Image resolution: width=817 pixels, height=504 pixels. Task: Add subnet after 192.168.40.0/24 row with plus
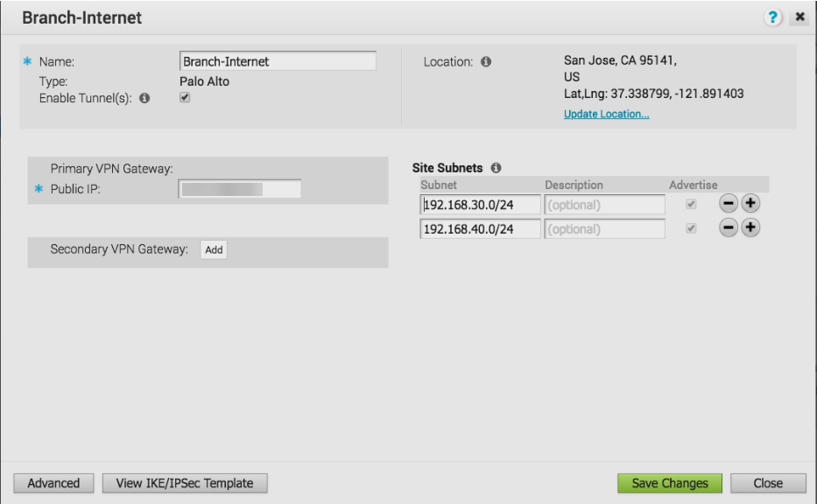pos(750,227)
